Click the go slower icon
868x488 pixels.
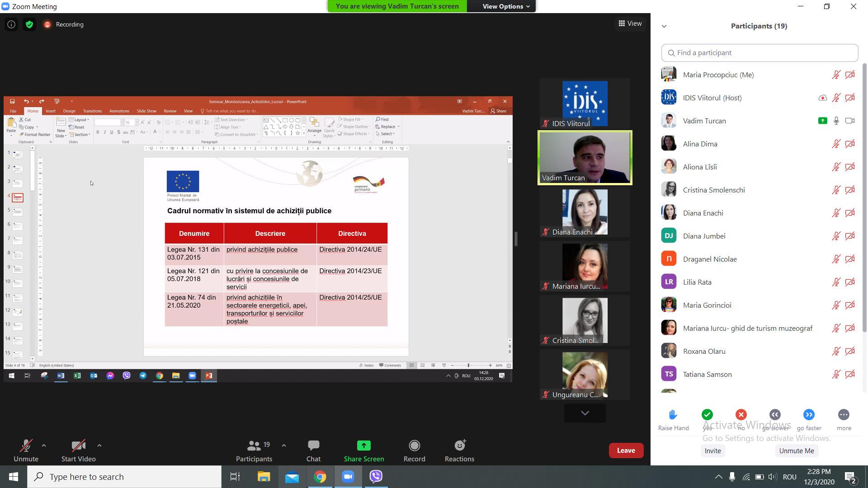click(x=775, y=414)
